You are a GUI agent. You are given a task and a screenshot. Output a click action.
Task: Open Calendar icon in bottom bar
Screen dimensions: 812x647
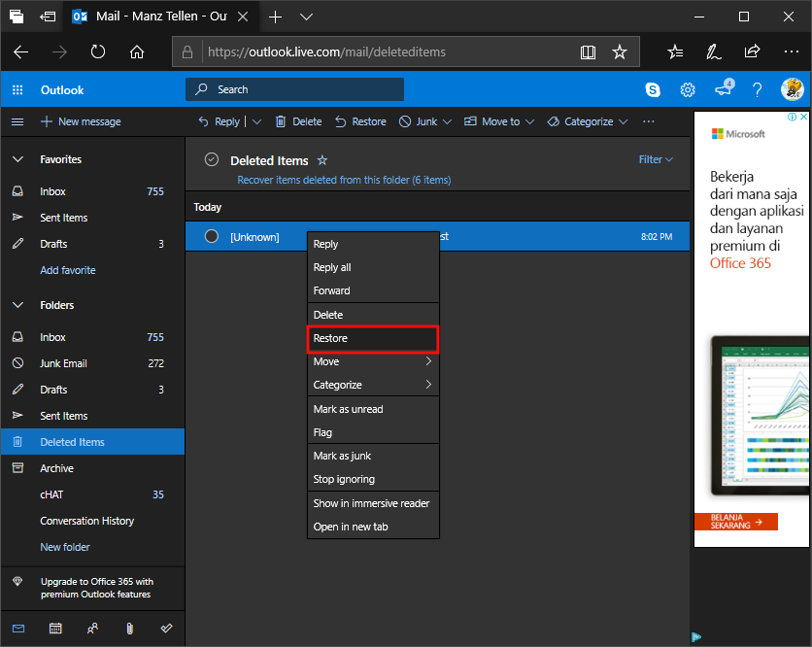click(x=55, y=628)
